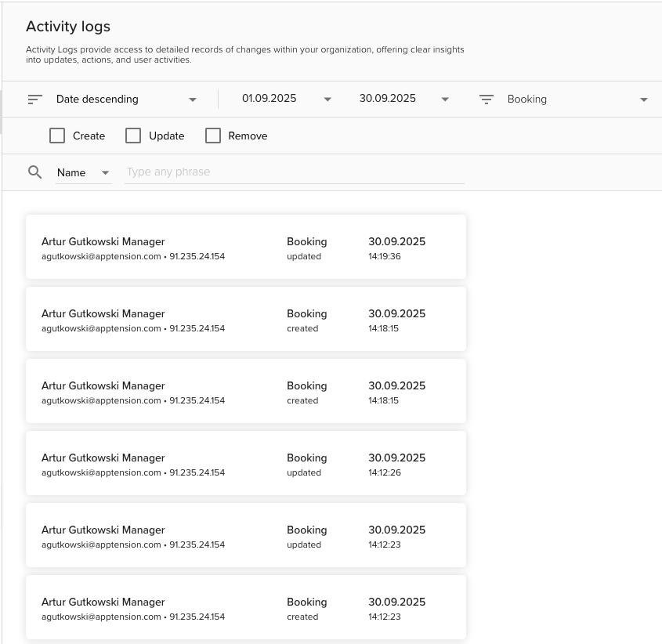This screenshot has width=662, height=644.
Task: Select the booking updated entry at 14:12:26
Action: (246, 464)
